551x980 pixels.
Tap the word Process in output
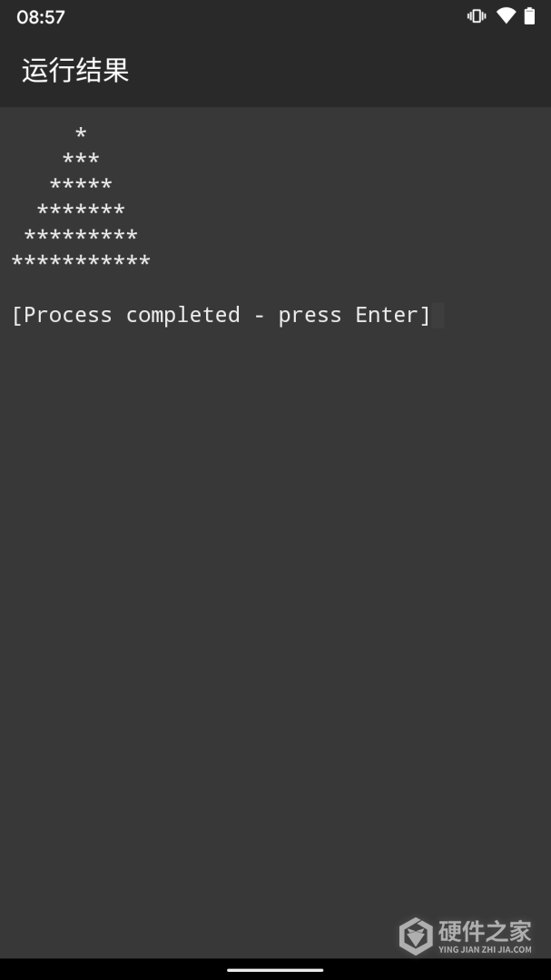[68, 315]
